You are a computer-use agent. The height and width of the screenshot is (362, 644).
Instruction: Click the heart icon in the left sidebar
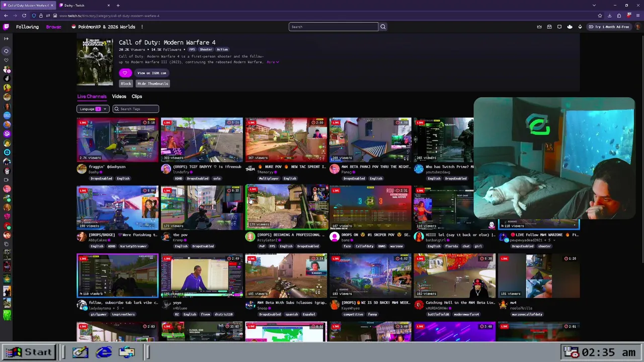point(7,60)
